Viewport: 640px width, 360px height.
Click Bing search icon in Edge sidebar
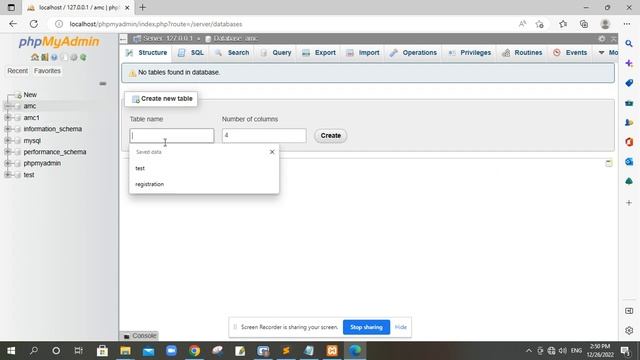point(629,43)
